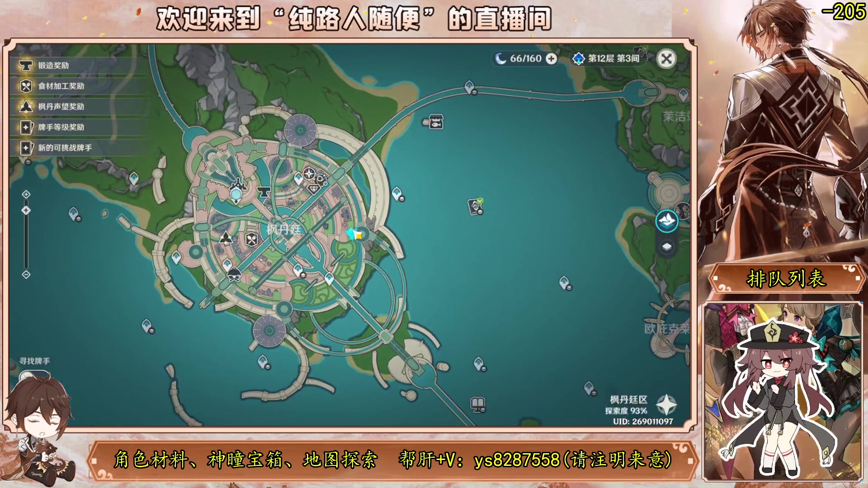Click the card quest icon with green checkmark
Image resolution: width=868 pixels, height=488 pixels.
[476, 206]
